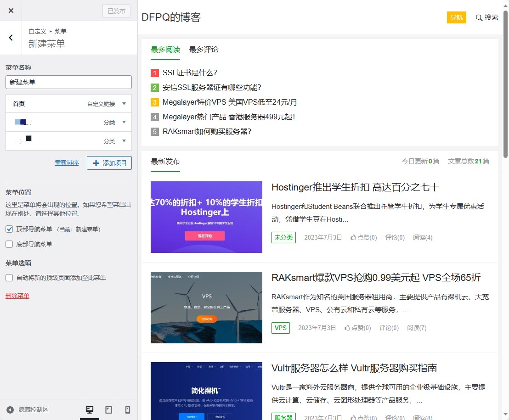Click the 添加项目 button
The height and width of the screenshot is (420, 509).
109,163
